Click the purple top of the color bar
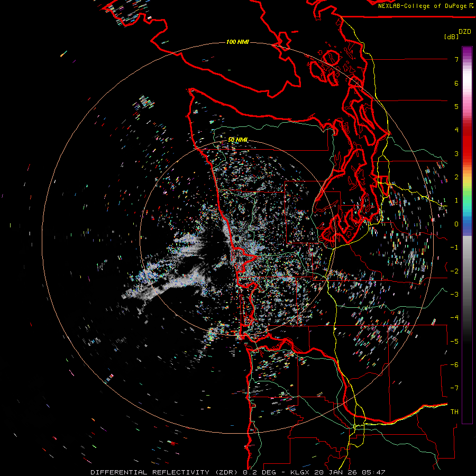The width and height of the screenshot is (476, 476). pos(467,52)
